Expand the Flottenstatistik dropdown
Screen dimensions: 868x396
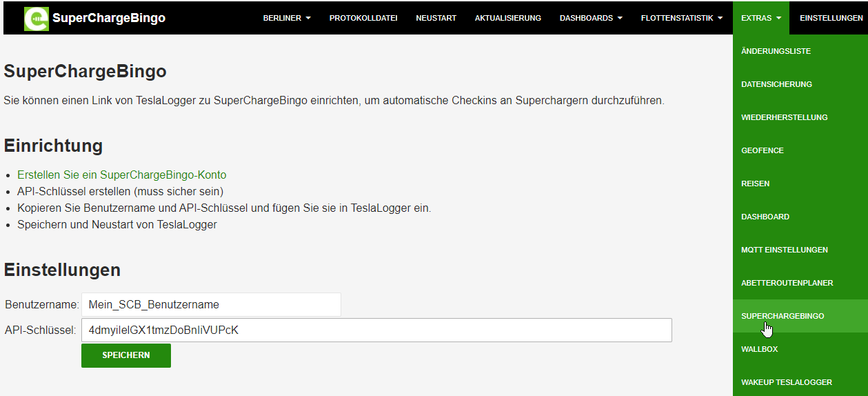[x=681, y=18]
